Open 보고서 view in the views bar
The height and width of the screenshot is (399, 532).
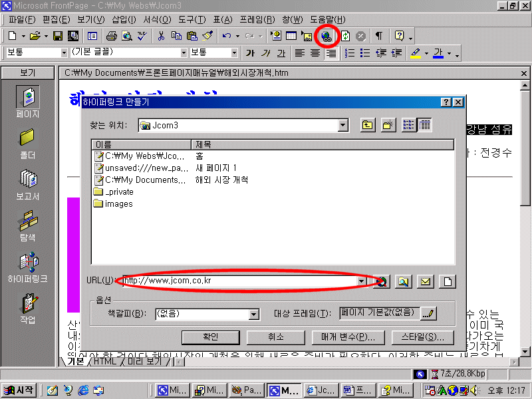click(x=27, y=185)
